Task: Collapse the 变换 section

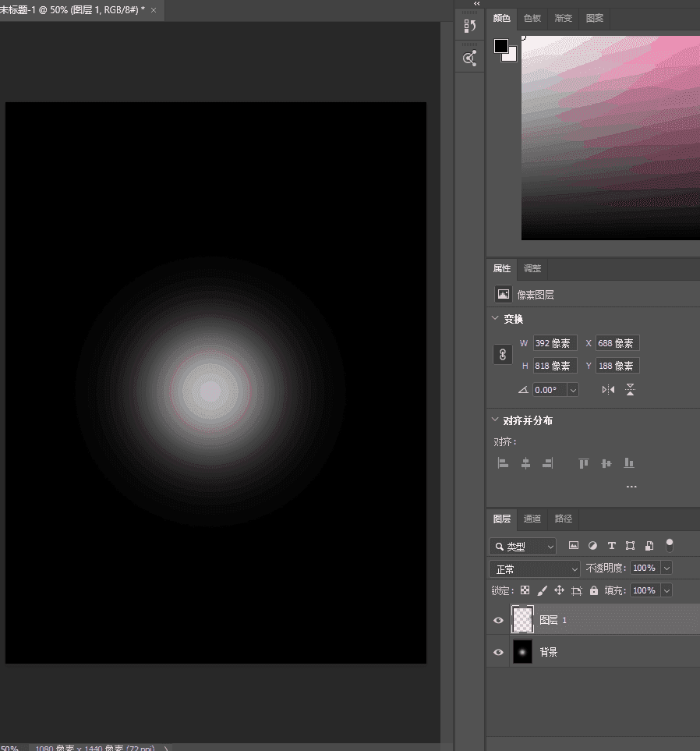Action: tap(495, 319)
